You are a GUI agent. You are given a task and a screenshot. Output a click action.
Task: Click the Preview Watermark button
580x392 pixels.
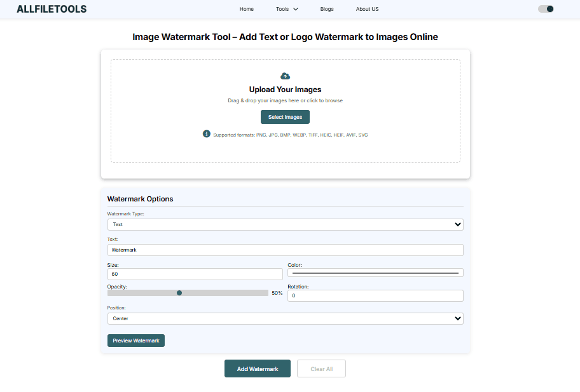(x=136, y=341)
